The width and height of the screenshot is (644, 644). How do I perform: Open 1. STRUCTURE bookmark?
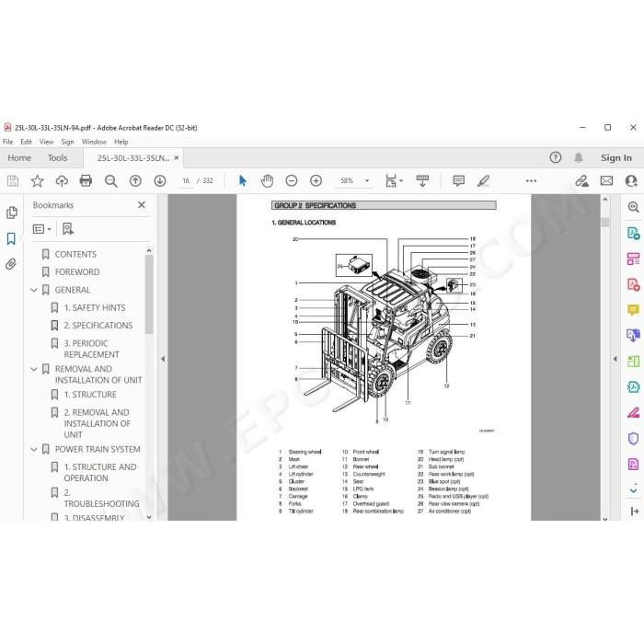(x=90, y=395)
